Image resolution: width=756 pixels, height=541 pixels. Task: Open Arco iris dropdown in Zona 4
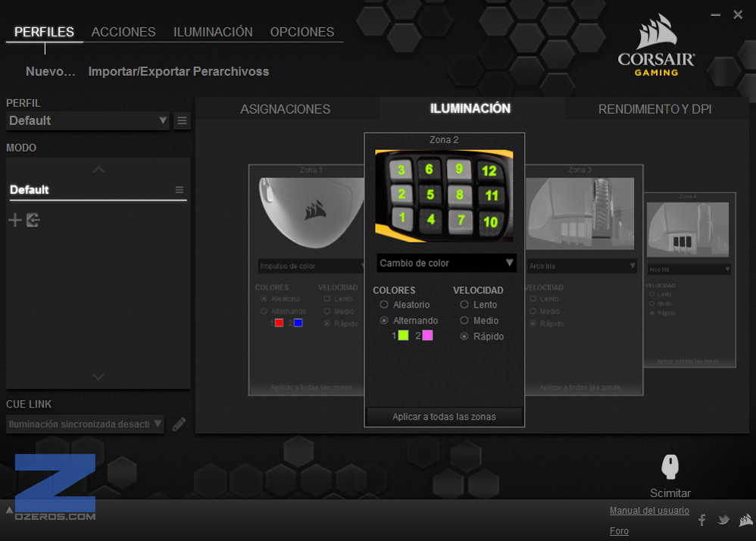[689, 270]
